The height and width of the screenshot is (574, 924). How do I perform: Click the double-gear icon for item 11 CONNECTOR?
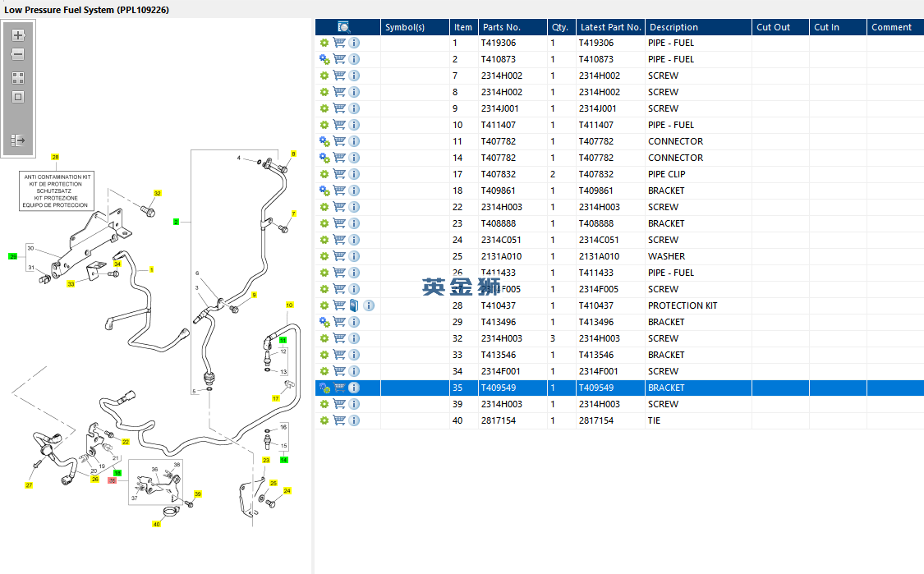[x=324, y=141]
